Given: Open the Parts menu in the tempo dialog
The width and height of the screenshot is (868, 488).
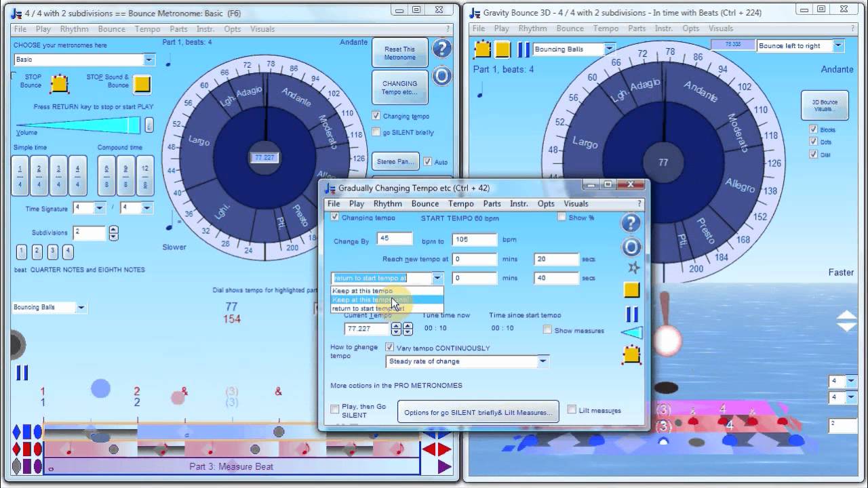Looking at the screenshot, I should pos(492,203).
